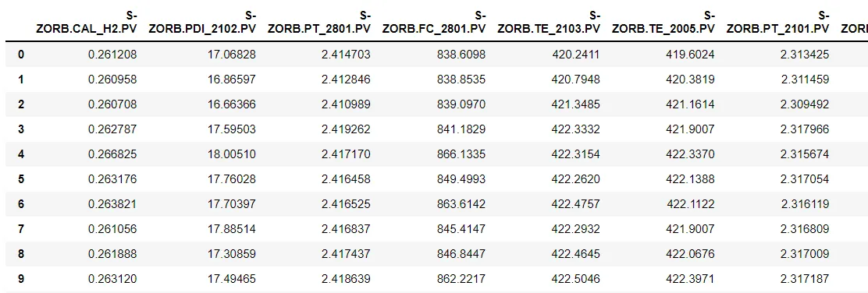Click row index 4 label
Viewport: 868px width, 293px height.
click(x=21, y=154)
